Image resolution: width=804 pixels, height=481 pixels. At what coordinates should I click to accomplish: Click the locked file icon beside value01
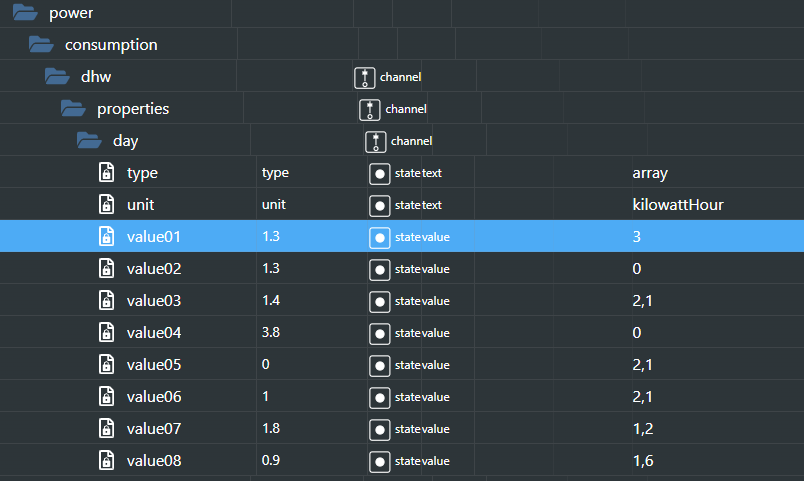[x=106, y=237]
